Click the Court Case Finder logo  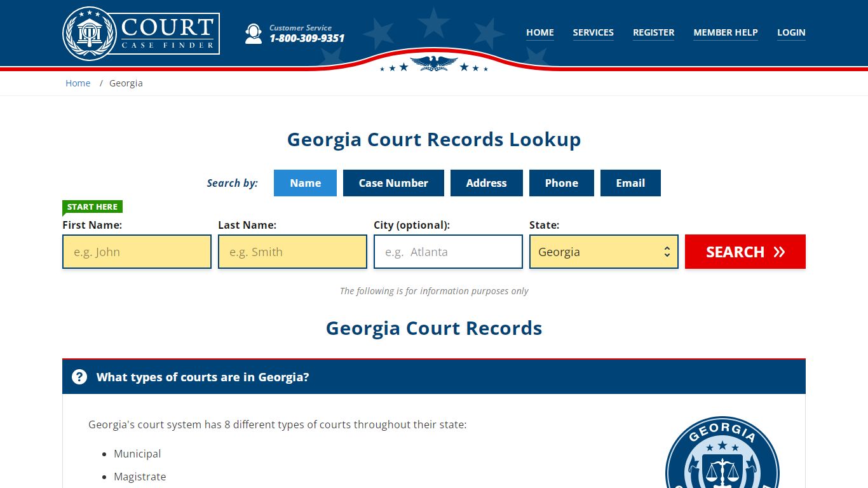click(x=141, y=33)
